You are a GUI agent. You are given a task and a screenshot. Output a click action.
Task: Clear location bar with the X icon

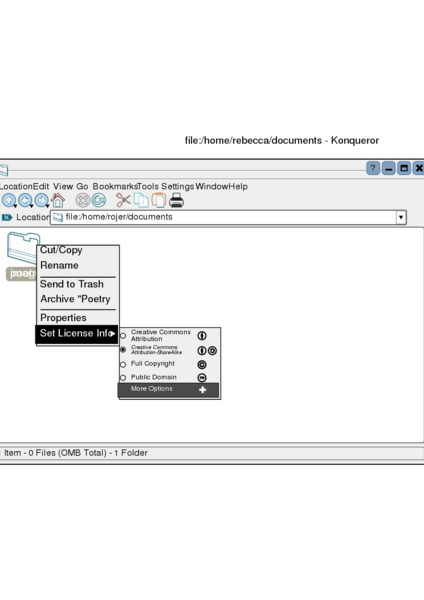(x=7, y=217)
